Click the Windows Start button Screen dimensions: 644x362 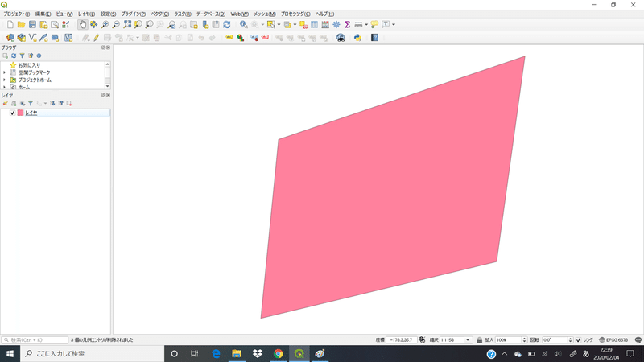[10, 354]
